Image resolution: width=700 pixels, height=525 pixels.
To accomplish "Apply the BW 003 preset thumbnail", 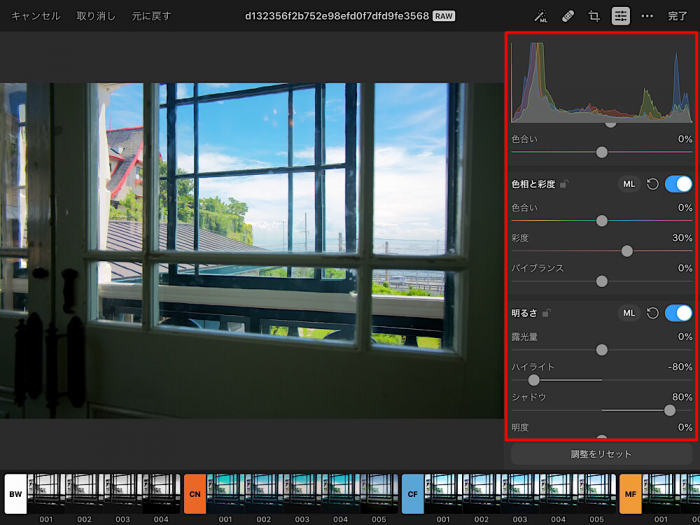I will pyautogui.click(x=123, y=494).
